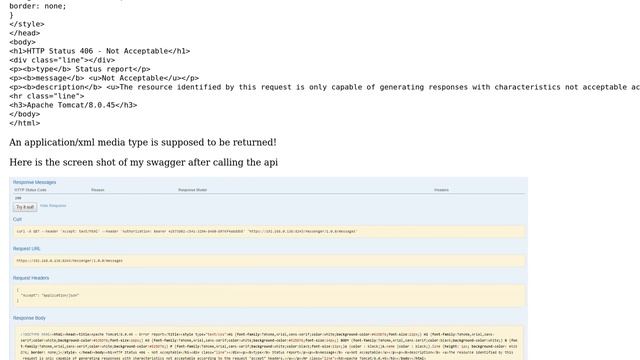Click the "</style>" code line
This screenshot has width=640, height=360.
[x=27, y=24]
